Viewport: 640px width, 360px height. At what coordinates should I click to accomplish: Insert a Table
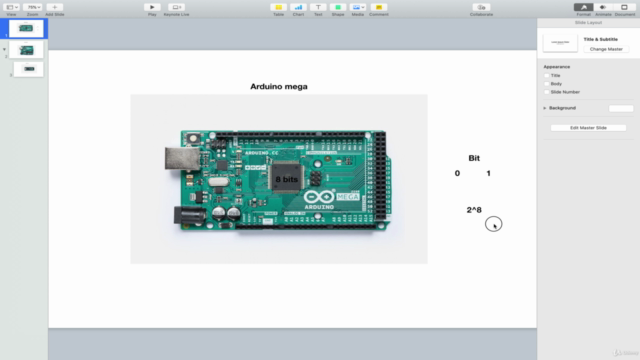pos(278,7)
